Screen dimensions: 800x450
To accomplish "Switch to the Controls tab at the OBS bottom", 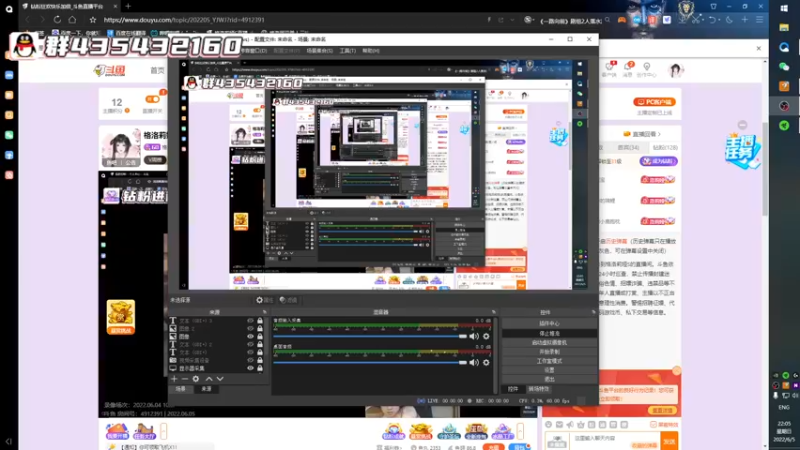I will (513, 389).
